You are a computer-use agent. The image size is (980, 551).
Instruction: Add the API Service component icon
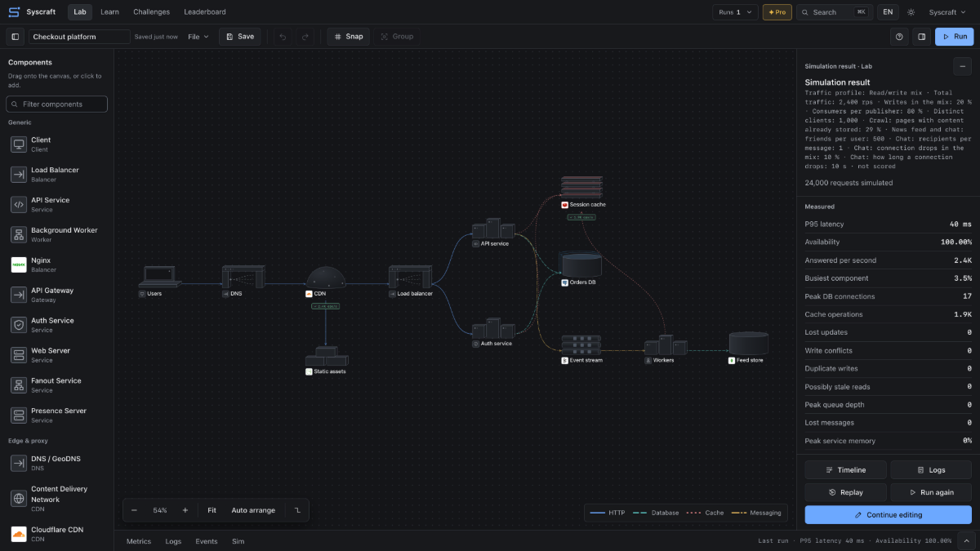(19, 204)
